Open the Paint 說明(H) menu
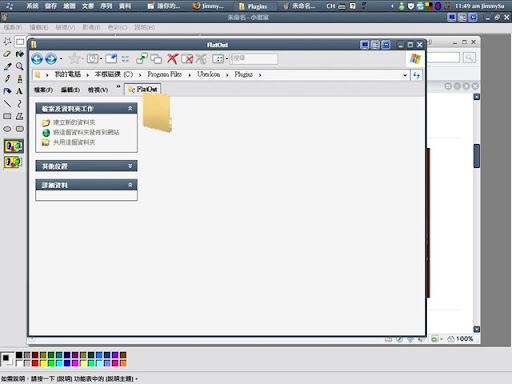 (x=144, y=27)
